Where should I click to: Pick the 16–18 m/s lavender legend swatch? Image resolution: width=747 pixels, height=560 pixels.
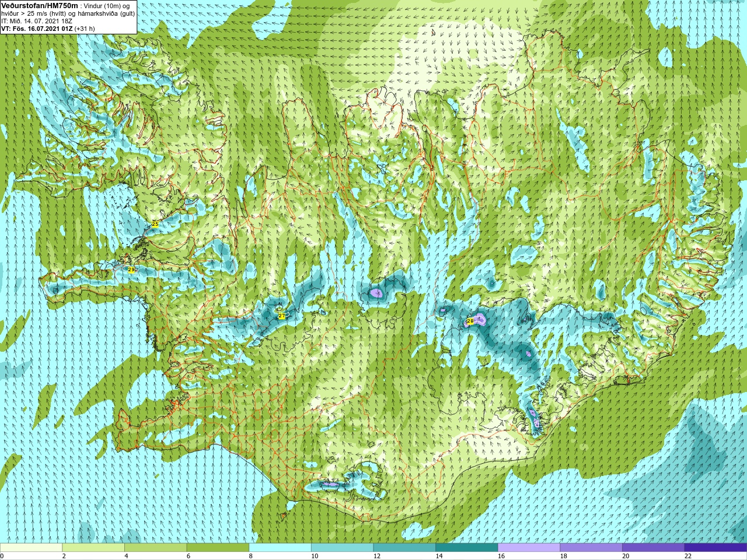(x=529, y=548)
